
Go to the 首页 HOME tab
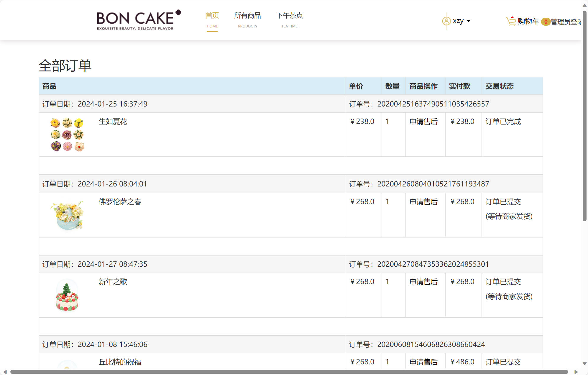(x=212, y=19)
